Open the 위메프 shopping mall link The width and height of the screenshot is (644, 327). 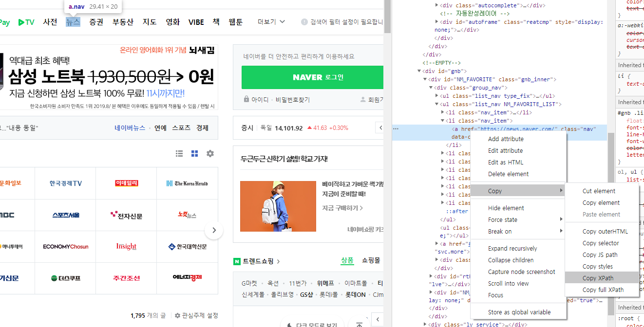point(325,283)
